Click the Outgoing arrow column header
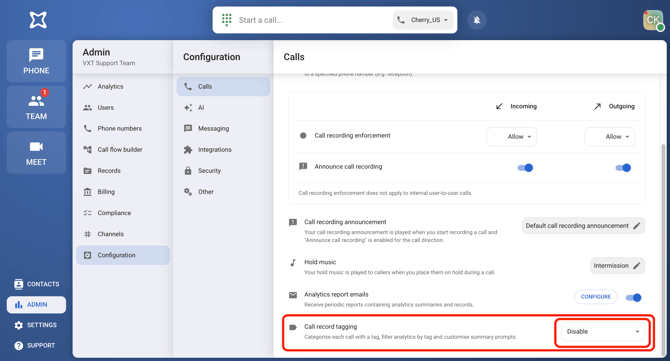The width and height of the screenshot is (670, 361). [x=614, y=106]
